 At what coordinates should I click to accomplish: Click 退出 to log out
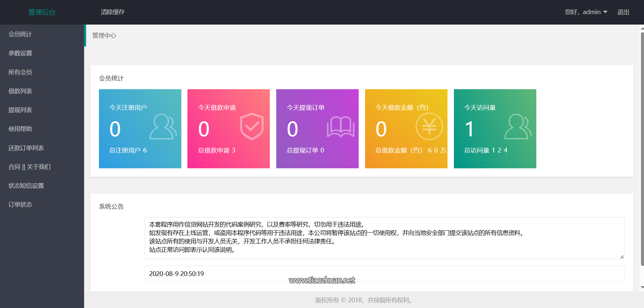(623, 12)
